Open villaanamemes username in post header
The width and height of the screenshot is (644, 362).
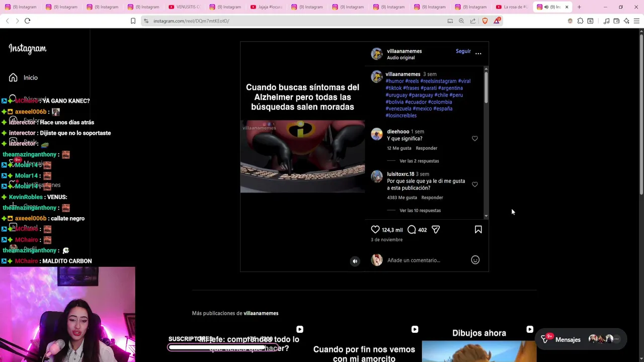404,51
